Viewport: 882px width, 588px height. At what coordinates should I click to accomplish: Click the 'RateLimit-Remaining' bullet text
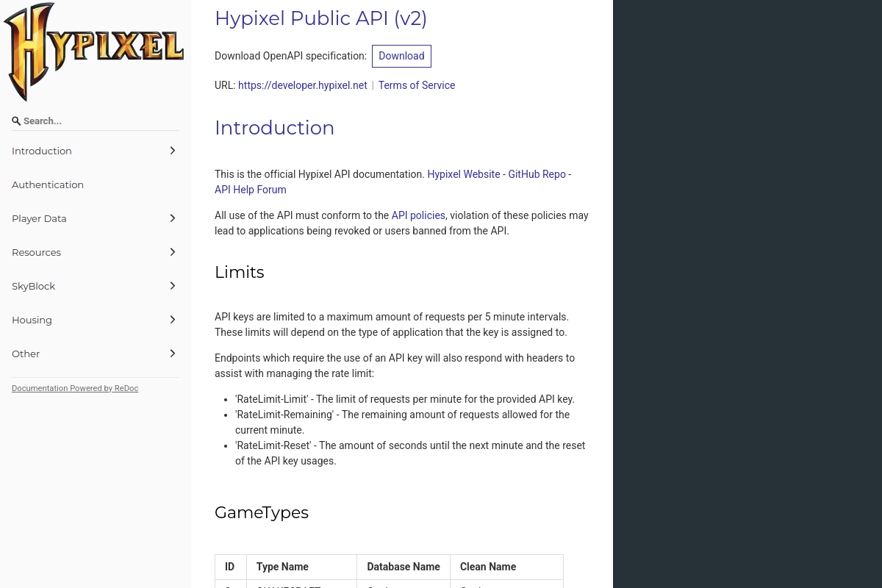tap(403, 422)
